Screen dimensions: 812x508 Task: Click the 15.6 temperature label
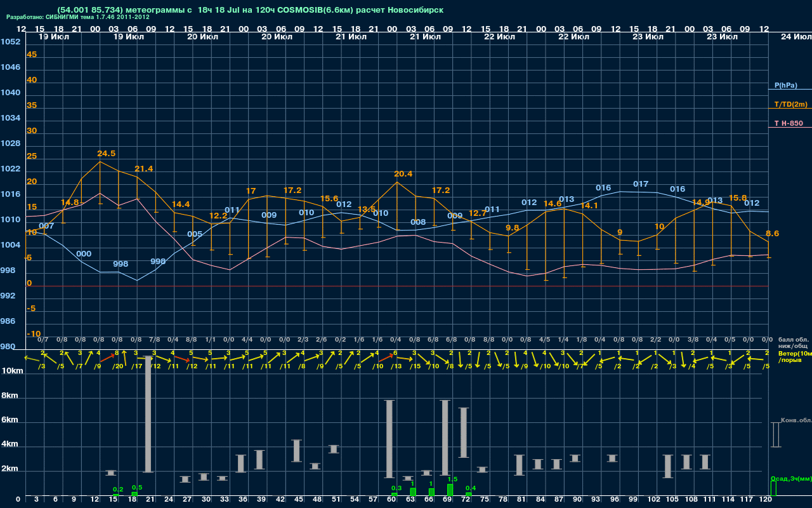pos(329,199)
